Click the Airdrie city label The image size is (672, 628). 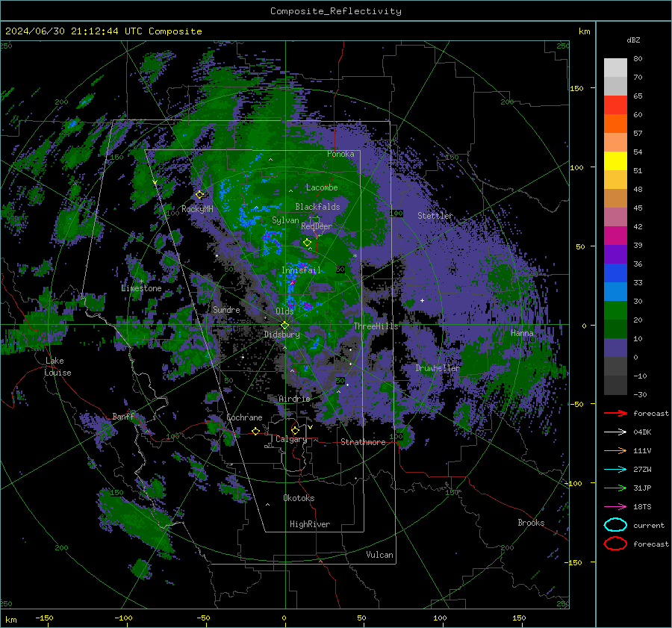pyautogui.click(x=294, y=399)
